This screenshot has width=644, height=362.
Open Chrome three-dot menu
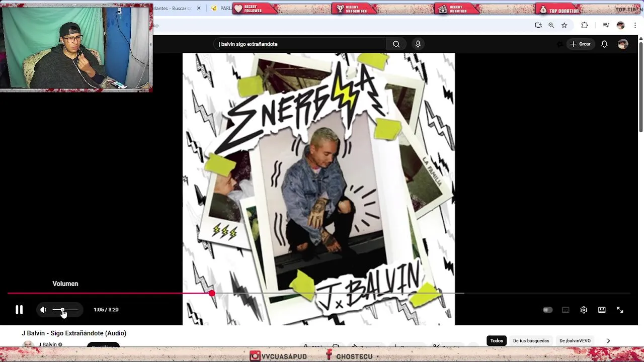(635, 25)
